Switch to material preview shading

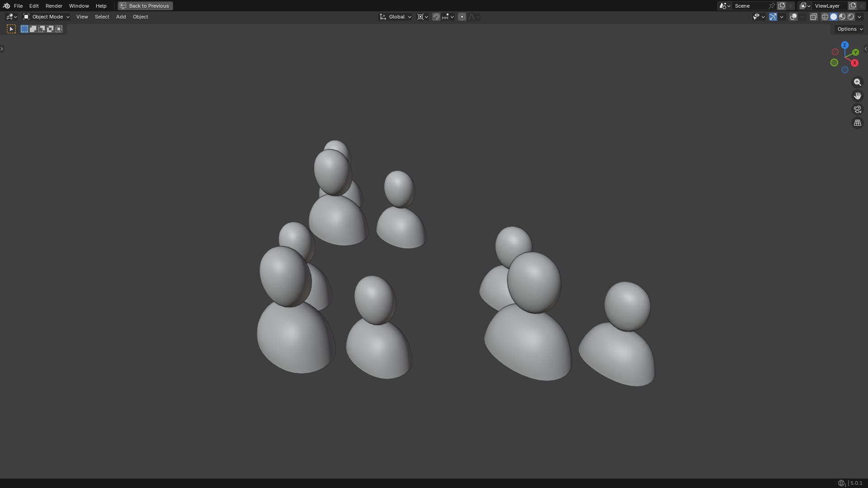(842, 17)
